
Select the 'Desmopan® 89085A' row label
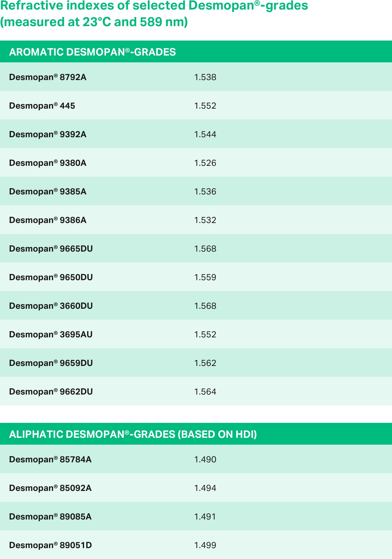click(50, 517)
